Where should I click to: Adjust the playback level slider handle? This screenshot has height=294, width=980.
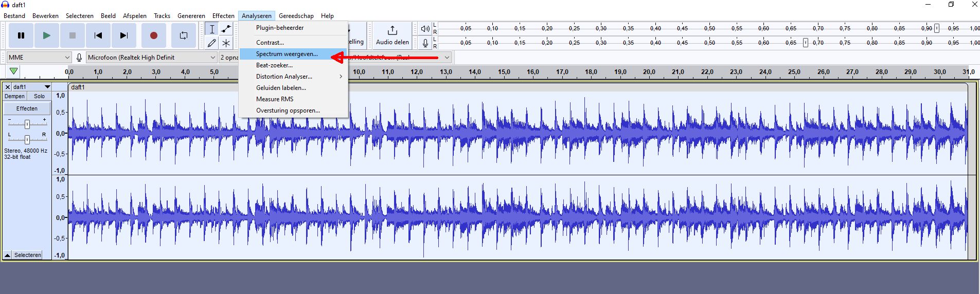[937, 28]
